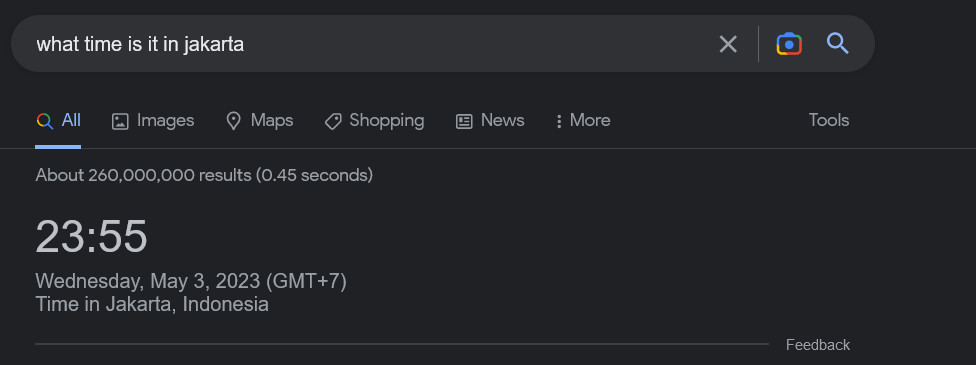The height and width of the screenshot is (365, 976).
Task: Switch to the News tab label
Action: click(x=503, y=120)
